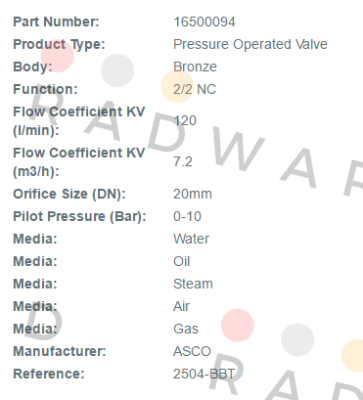The image size is (363, 400).
Task: Select the 120 flow coefficient value
Action: (x=185, y=120)
